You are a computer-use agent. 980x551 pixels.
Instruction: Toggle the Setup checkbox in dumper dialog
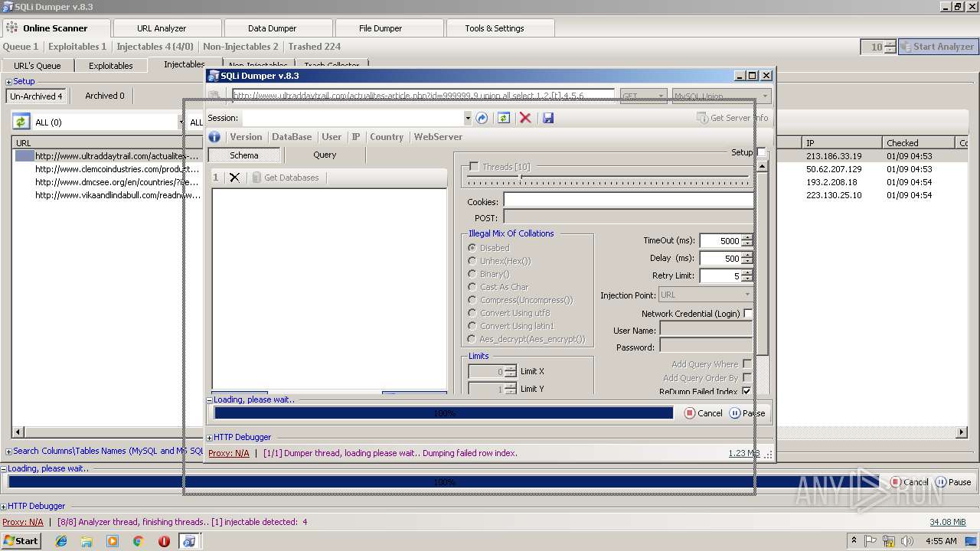pos(761,152)
